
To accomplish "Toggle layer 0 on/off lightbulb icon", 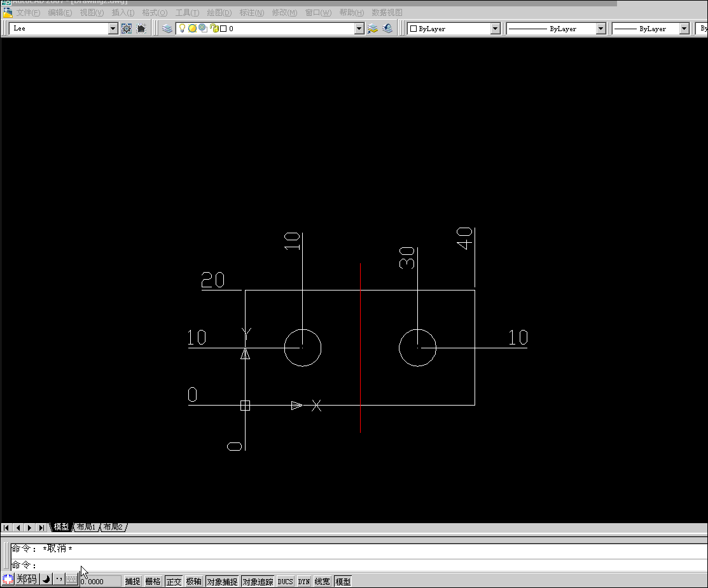I will tap(182, 29).
